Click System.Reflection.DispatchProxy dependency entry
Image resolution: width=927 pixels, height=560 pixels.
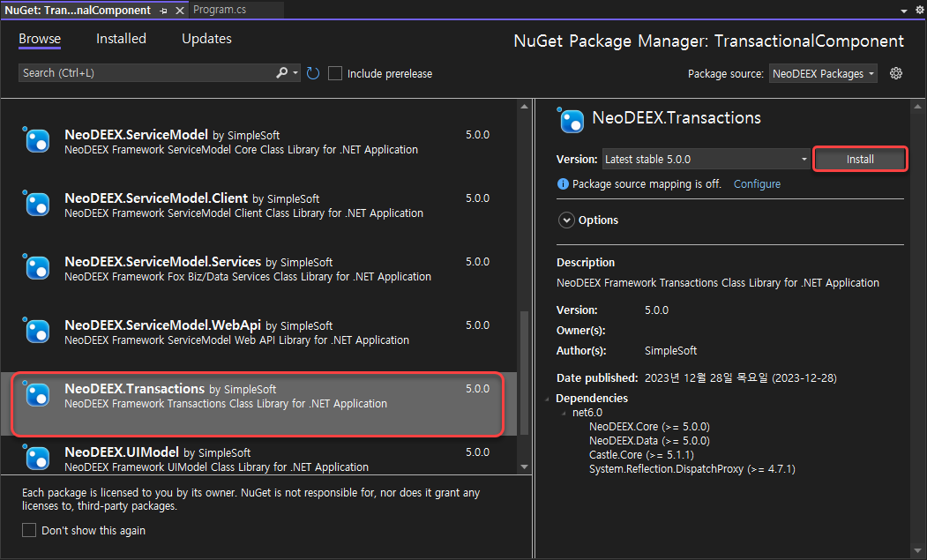coord(692,469)
